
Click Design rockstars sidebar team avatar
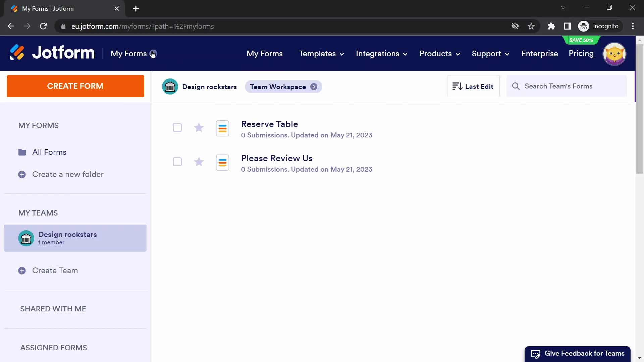pos(26,238)
